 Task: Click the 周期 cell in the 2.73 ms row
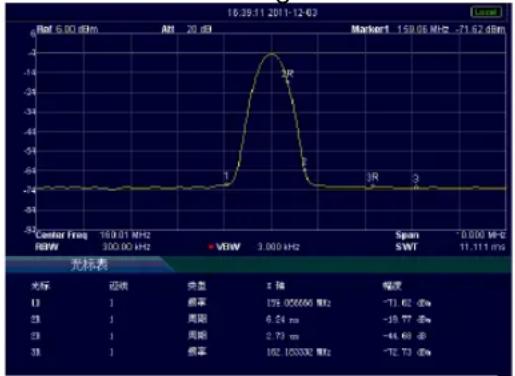pos(197,335)
